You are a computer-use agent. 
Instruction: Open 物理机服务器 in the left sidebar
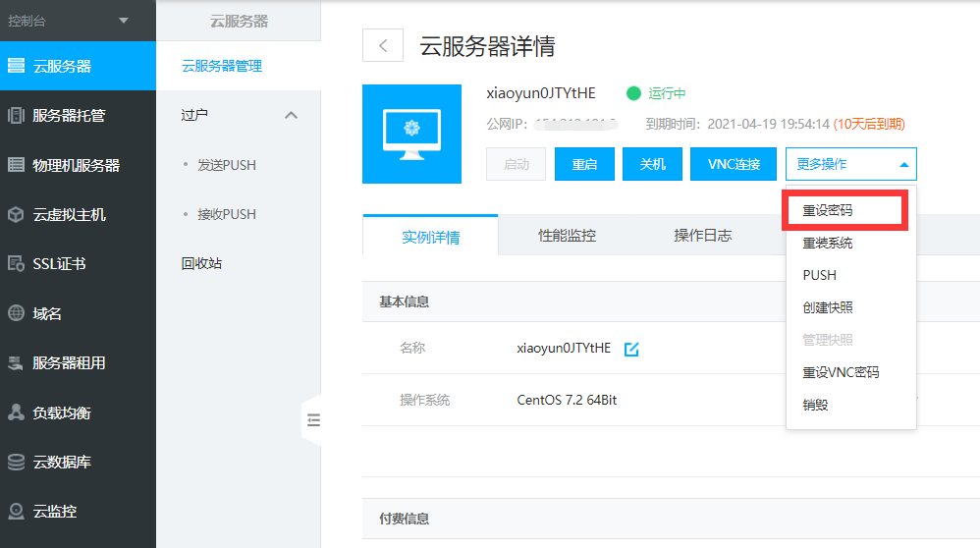[78, 165]
